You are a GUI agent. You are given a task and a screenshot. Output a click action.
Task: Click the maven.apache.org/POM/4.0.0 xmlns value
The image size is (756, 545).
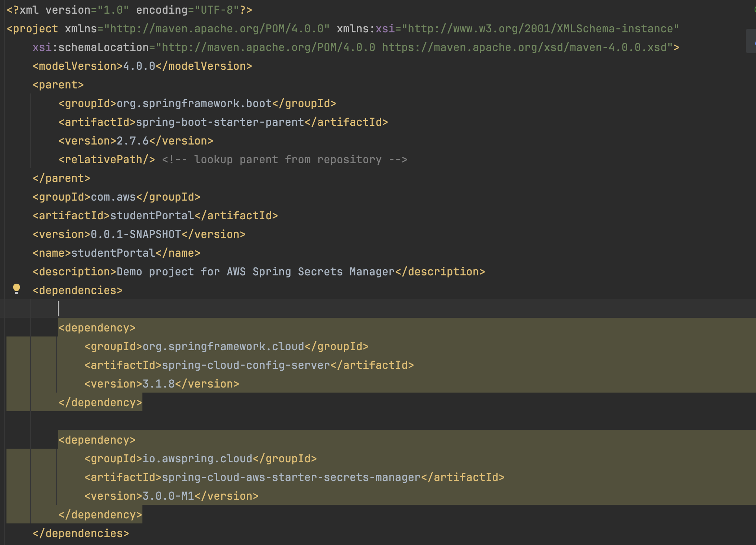pos(217,29)
